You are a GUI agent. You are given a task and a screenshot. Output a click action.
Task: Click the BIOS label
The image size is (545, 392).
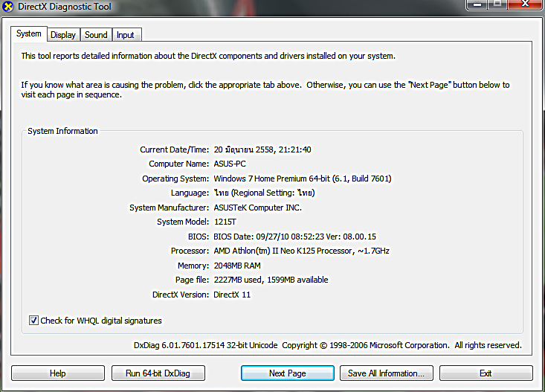[199, 237]
